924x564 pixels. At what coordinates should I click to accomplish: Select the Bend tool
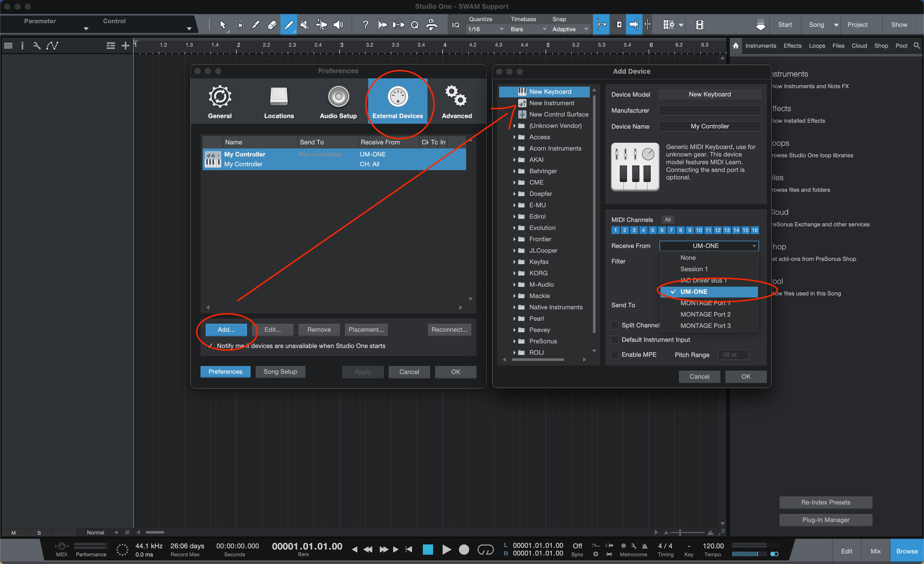321,25
